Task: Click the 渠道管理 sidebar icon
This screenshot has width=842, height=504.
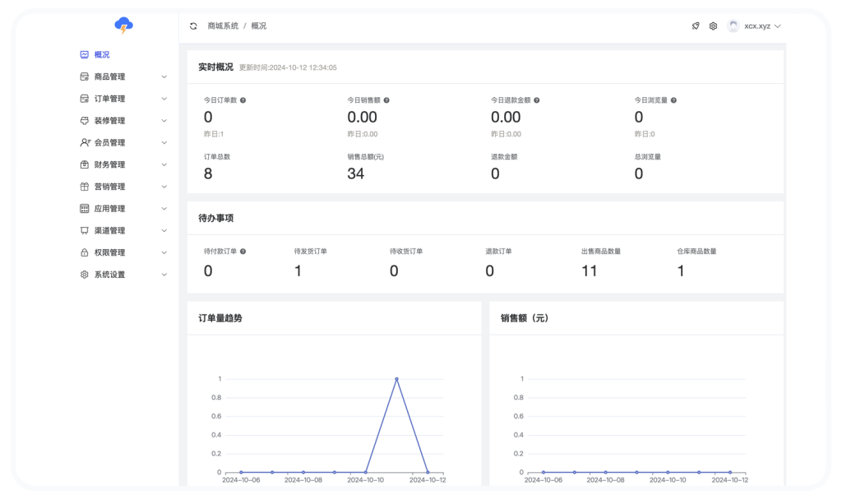Action: 85,231
